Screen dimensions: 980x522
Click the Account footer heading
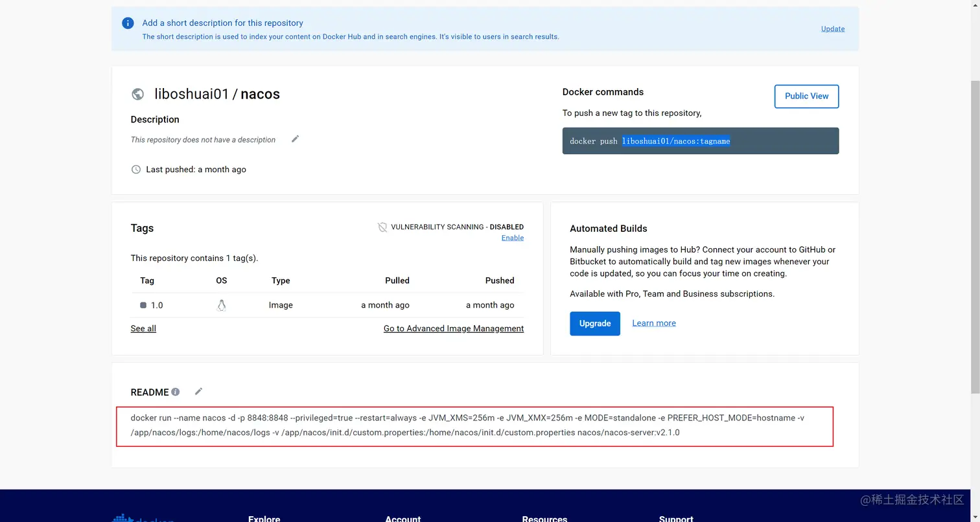coord(403,519)
